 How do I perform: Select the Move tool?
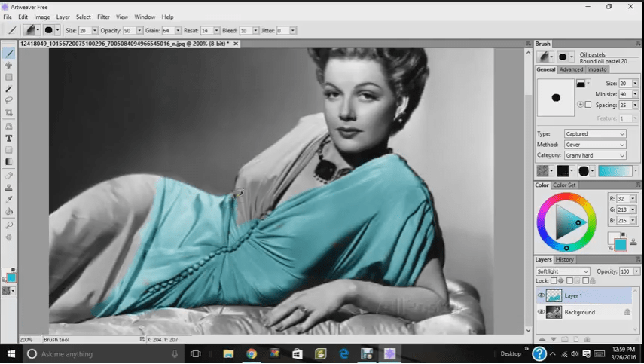click(9, 66)
